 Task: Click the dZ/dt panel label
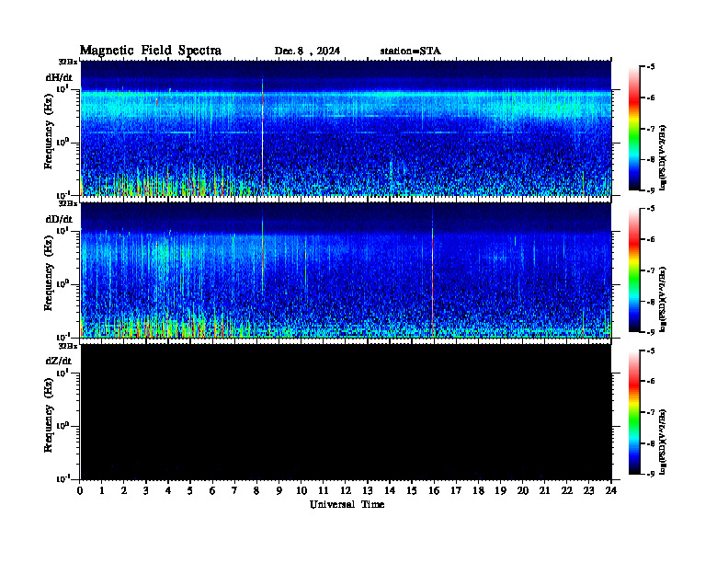tap(59, 361)
